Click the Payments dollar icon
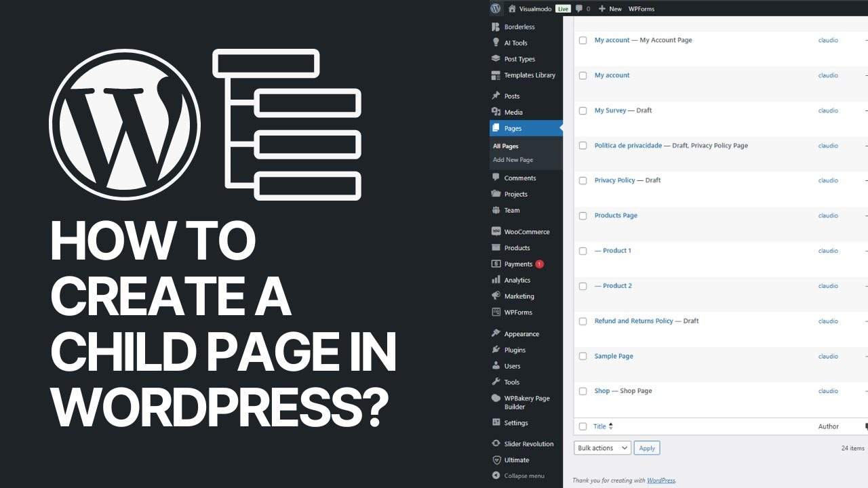 [x=496, y=264]
